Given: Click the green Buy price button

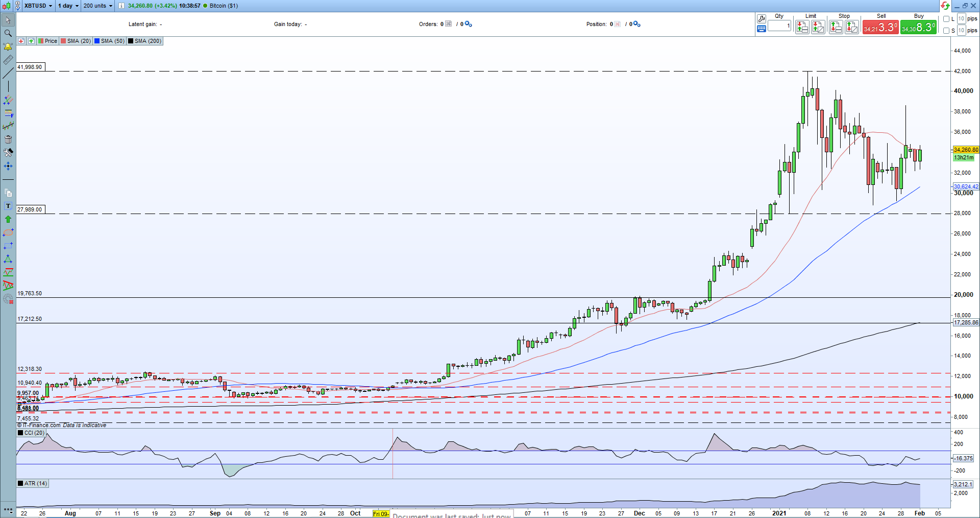Looking at the screenshot, I should click(x=918, y=27).
